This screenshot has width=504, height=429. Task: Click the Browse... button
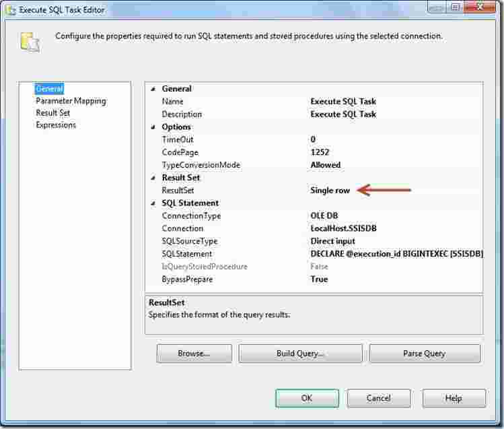click(x=194, y=354)
